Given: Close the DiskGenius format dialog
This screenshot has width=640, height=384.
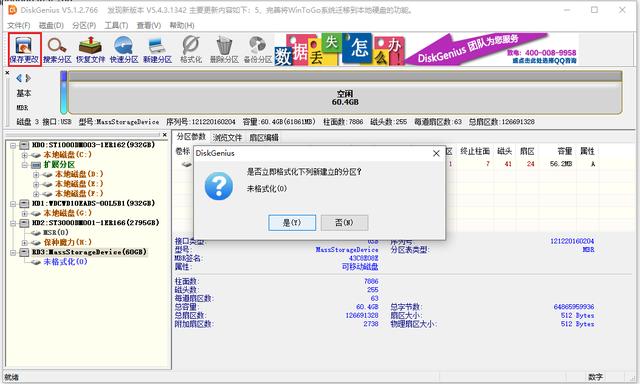Looking at the screenshot, I should point(436,153).
